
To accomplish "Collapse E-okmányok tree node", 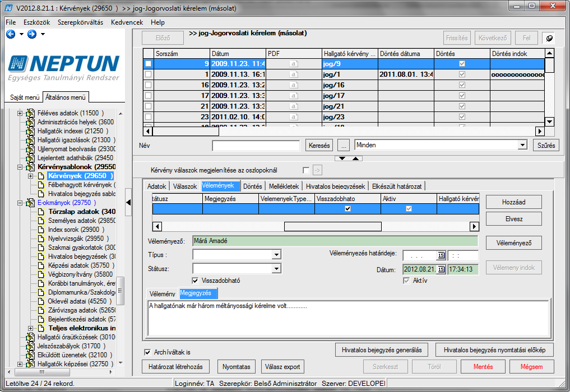I will 20,203.
